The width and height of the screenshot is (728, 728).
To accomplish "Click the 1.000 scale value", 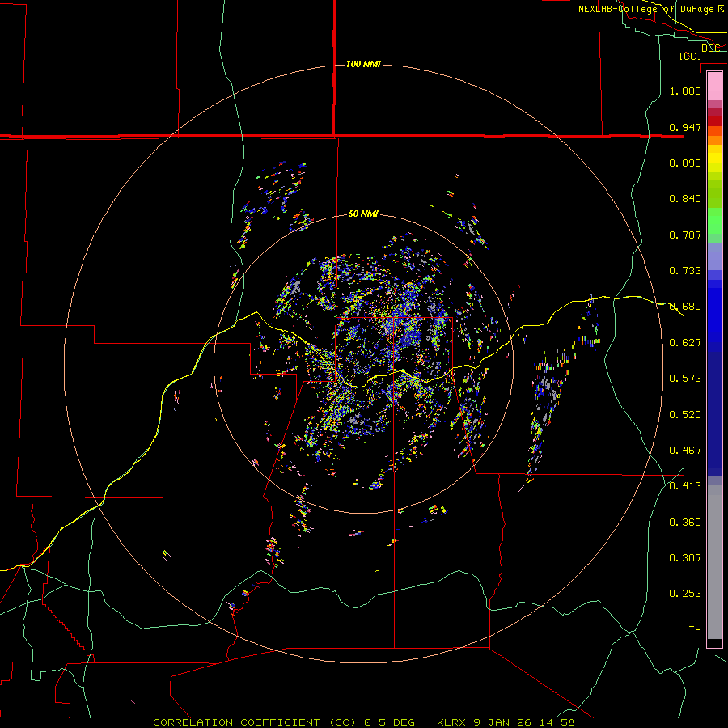I will (x=685, y=91).
